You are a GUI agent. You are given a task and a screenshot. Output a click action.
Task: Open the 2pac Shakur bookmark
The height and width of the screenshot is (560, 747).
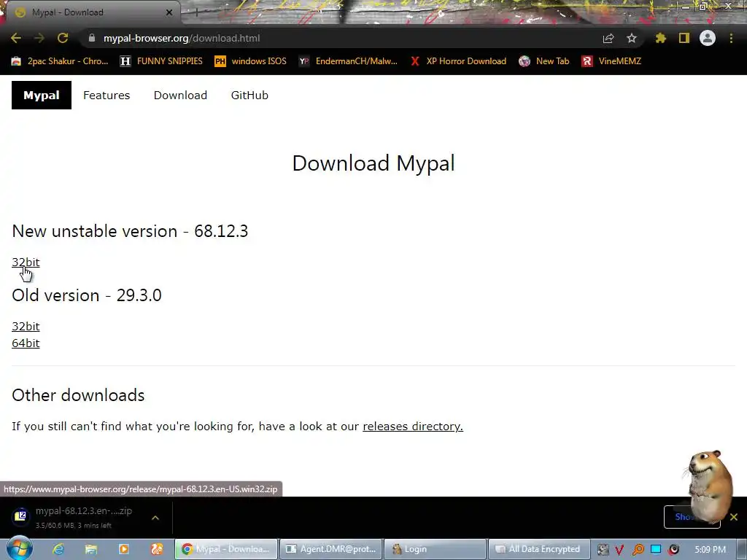click(x=60, y=61)
